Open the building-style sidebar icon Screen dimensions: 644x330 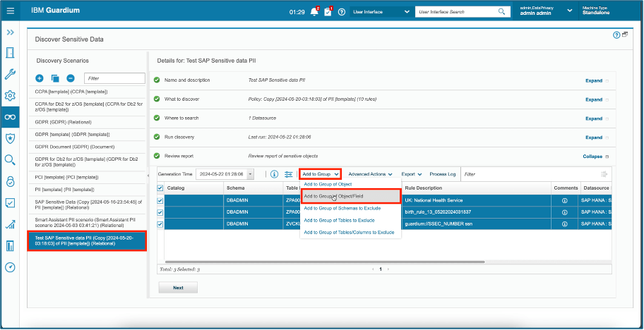(11, 245)
